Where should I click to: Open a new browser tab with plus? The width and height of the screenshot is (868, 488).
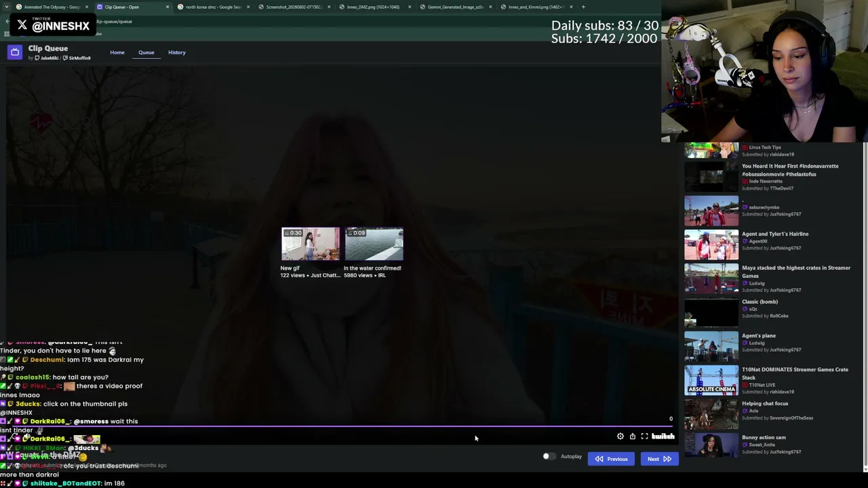point(583,7)
